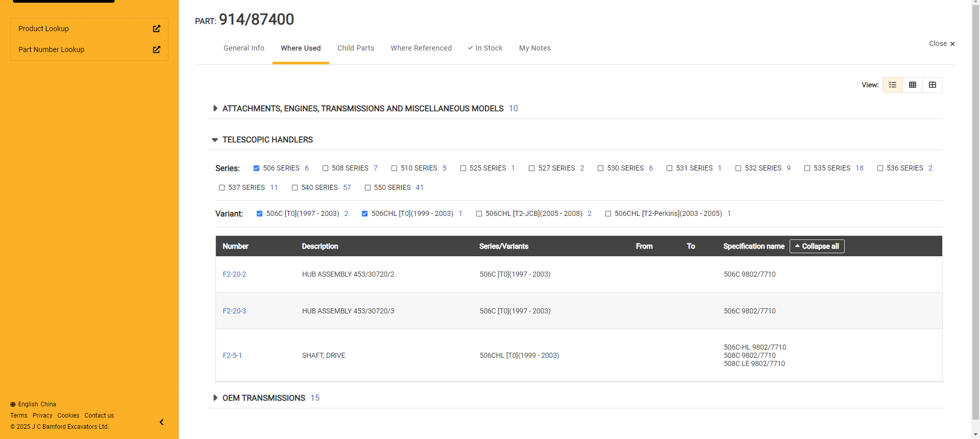Switch to compact grid view icon

913,85
